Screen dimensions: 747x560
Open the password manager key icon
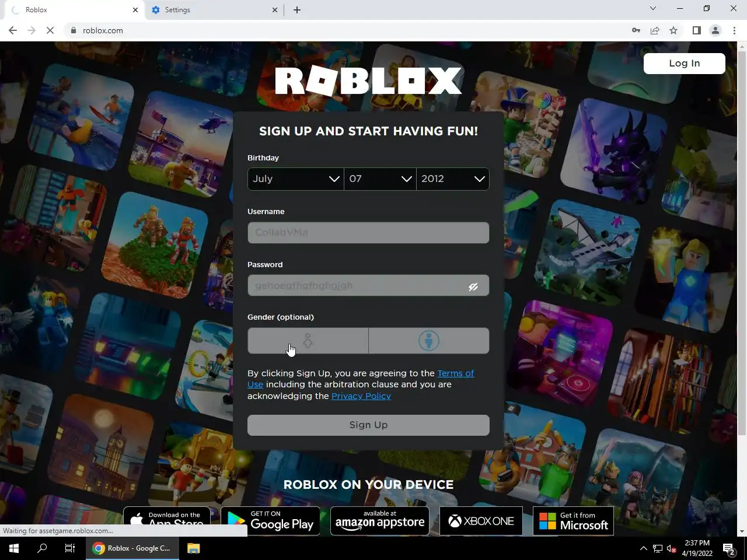[636, 30]
